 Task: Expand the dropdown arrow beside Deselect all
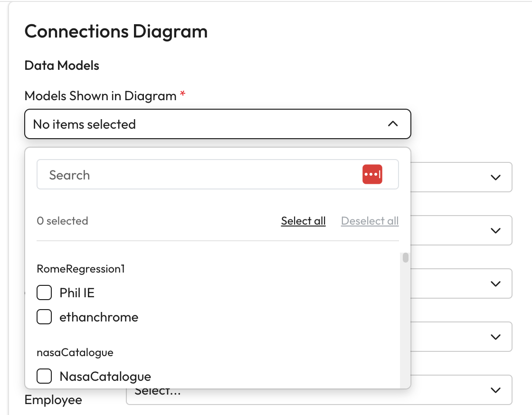point(495,230)
